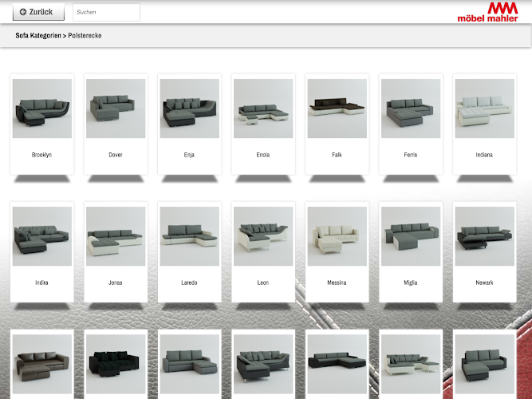Open the Brooklyn sofa thumbnail
The image size is (532, 399).
[42, 109]
